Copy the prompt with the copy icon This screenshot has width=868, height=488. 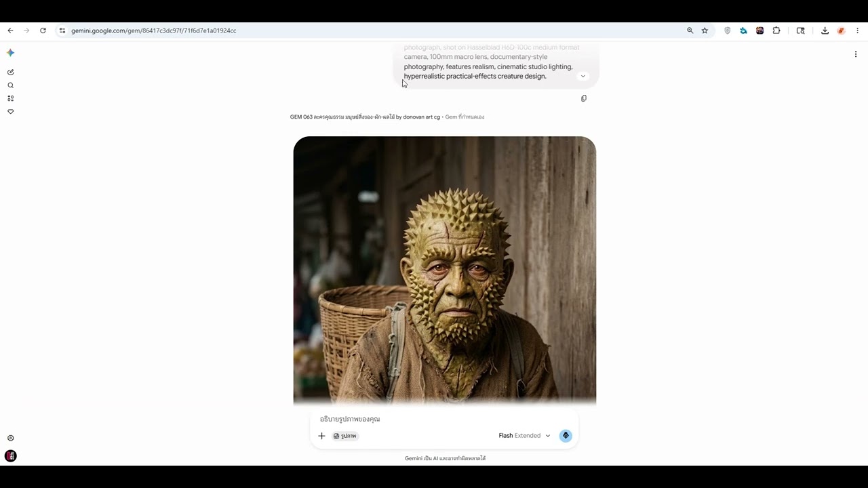(x=584, y=98)
